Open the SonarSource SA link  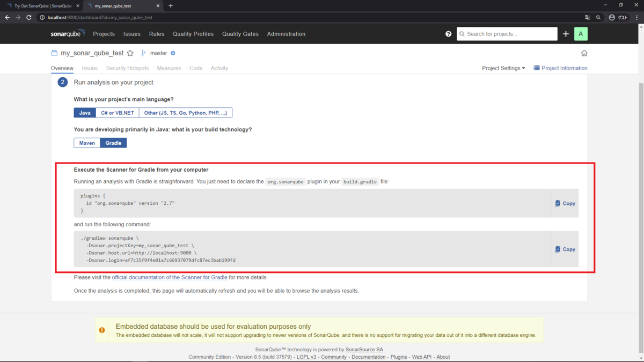[x=364, y=350]
